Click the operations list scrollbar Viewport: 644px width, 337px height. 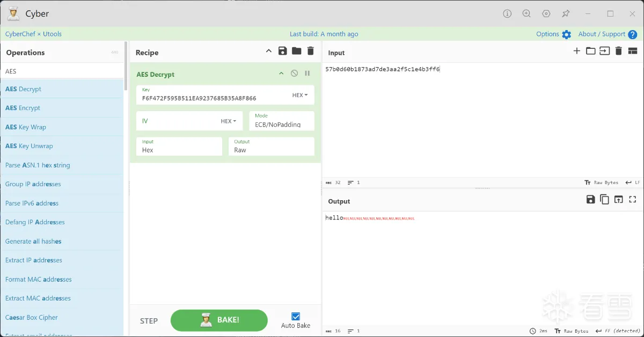click(126, 66)
